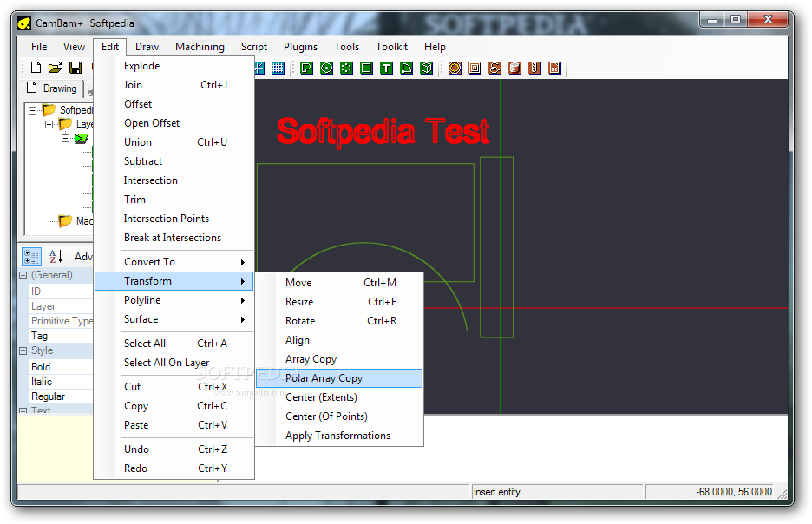Select the Text drawing tool
812x524 pixels.
pyautogui.click(x=386, y=68)
